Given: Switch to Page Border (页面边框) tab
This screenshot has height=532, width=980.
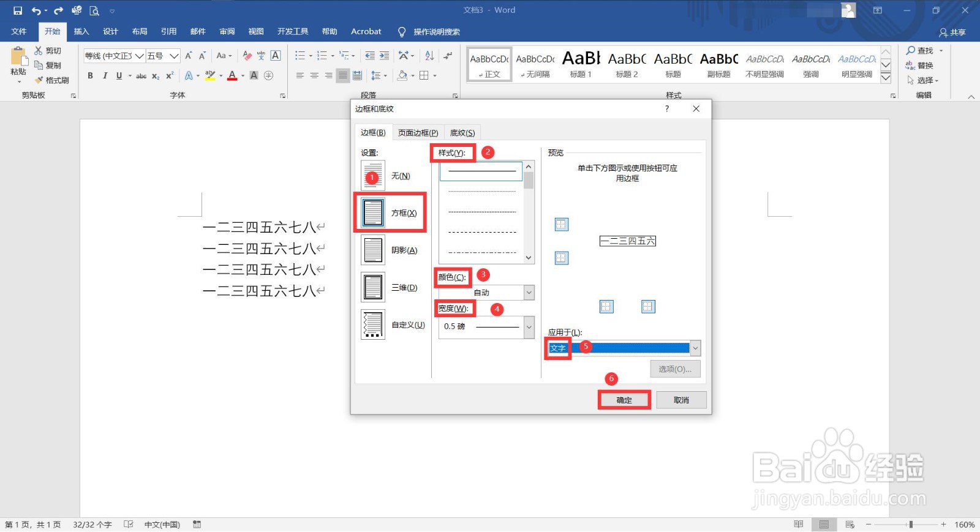Looking at the screenshot, I should pos(418,133).
